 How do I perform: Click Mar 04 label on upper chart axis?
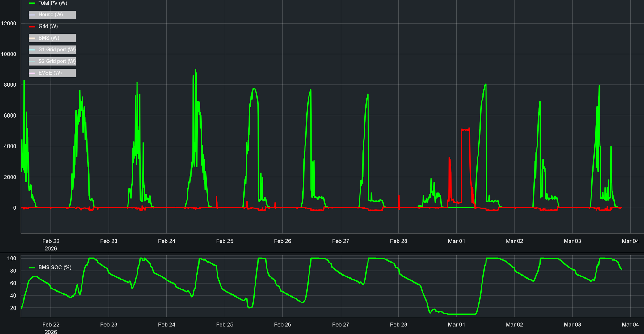click(x=630, y=241)
